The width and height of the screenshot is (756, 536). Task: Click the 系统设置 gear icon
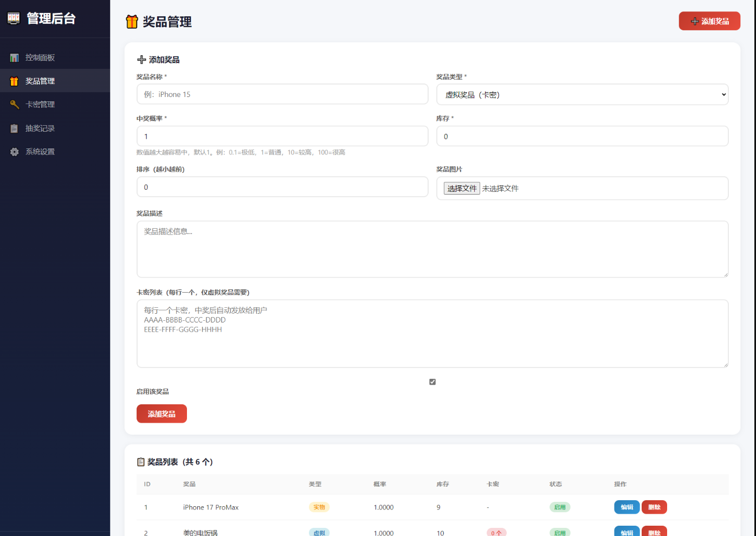click(x=15, y=152)
